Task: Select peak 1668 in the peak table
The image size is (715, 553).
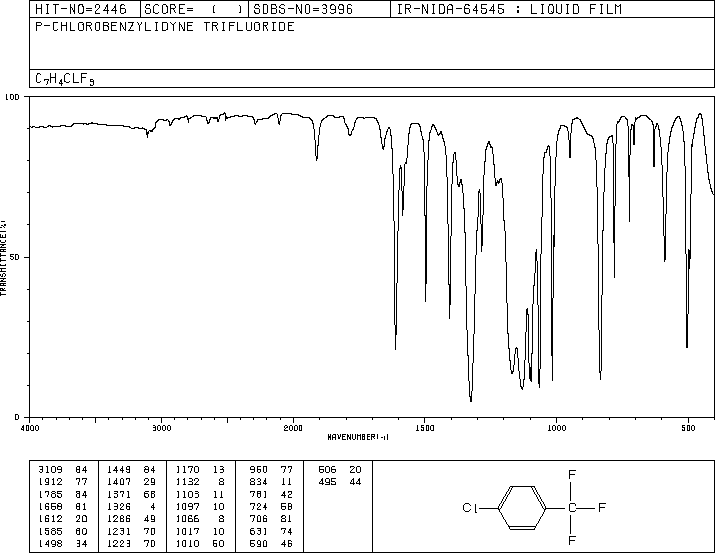Action: [x=50, y=506]
